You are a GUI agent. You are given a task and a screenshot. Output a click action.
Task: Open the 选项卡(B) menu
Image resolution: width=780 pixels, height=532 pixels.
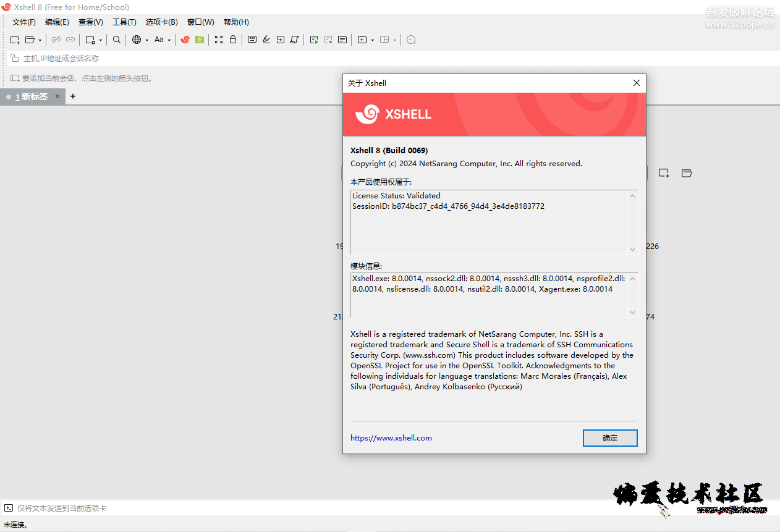[x=161, y=22]
